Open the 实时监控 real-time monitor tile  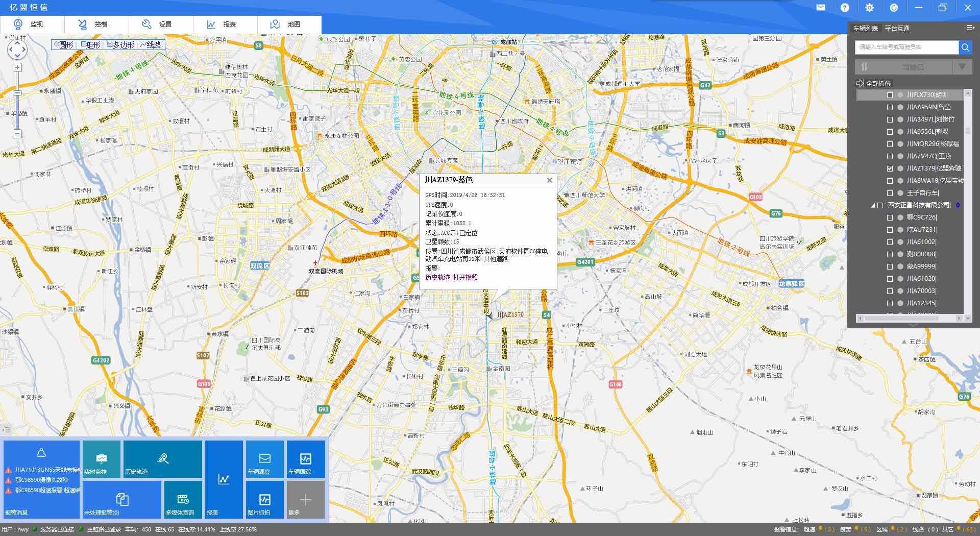[x=102, y=459]
